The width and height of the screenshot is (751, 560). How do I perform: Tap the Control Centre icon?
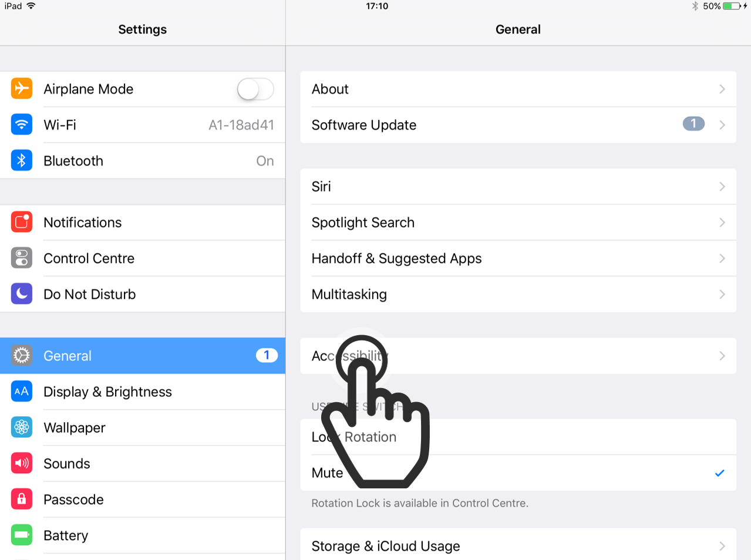pos(22,258)
